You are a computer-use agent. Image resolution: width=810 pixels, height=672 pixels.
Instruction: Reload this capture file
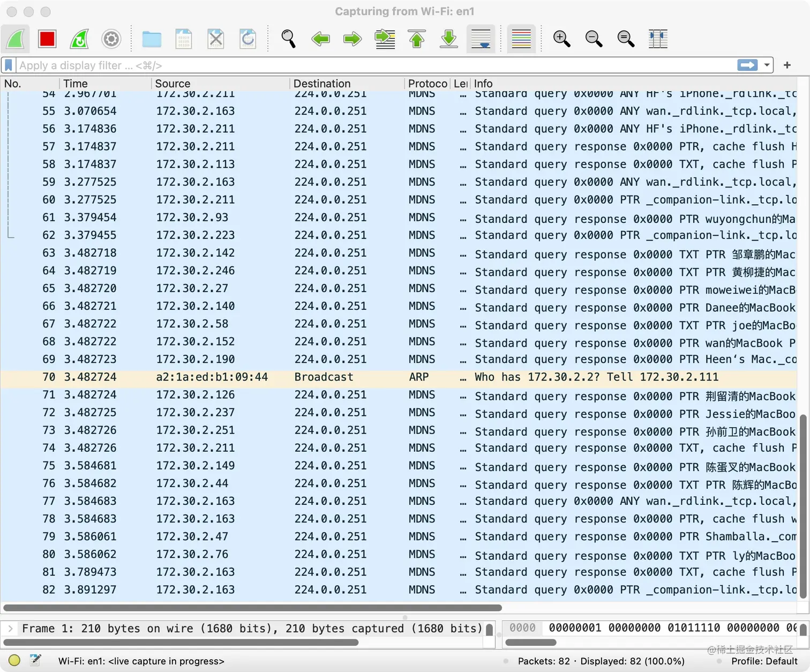click(x=247, y=39)
